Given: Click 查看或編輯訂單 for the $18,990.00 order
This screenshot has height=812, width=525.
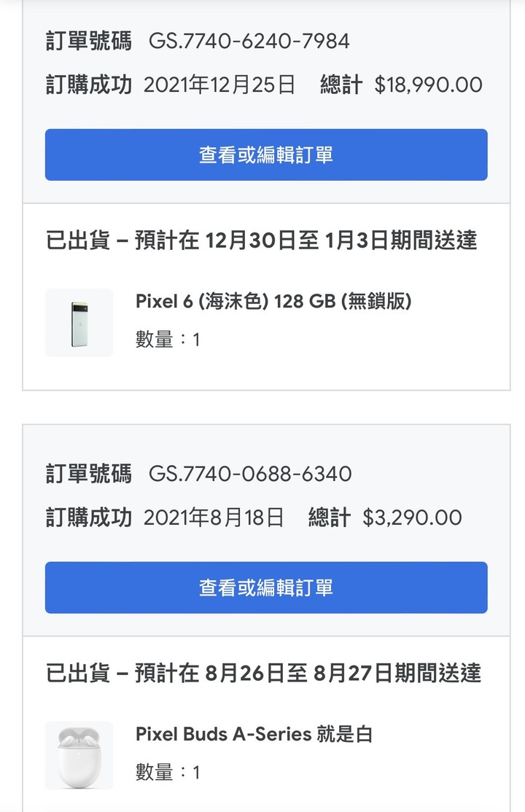Looking at the screenshot, I should 266,155.
